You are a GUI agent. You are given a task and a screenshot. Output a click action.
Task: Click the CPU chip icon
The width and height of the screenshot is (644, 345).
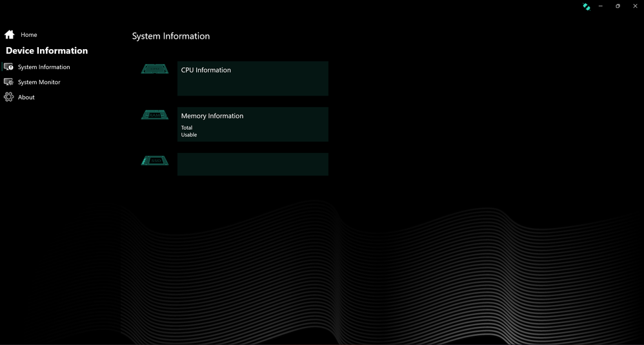coord(155,69)
